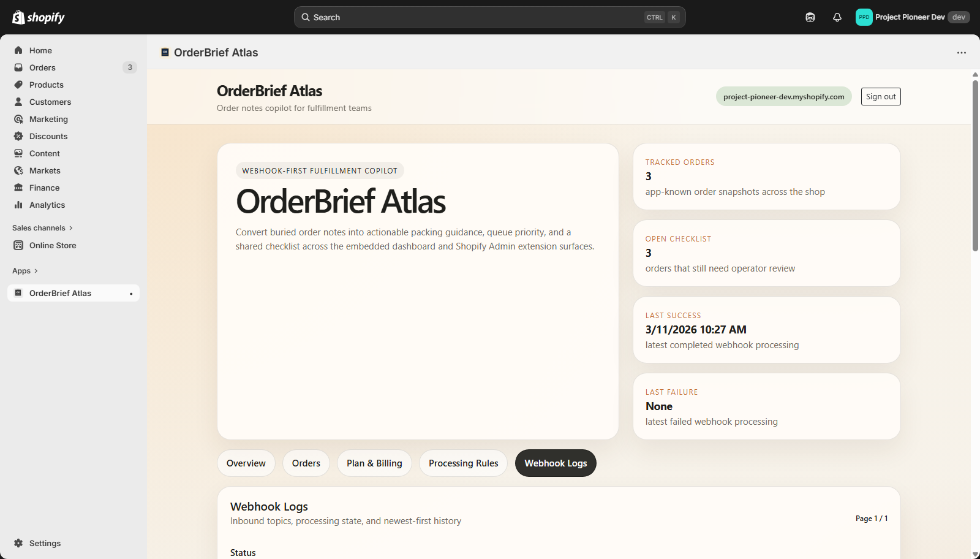Click the CTRL key hint in the search bar

655,17
